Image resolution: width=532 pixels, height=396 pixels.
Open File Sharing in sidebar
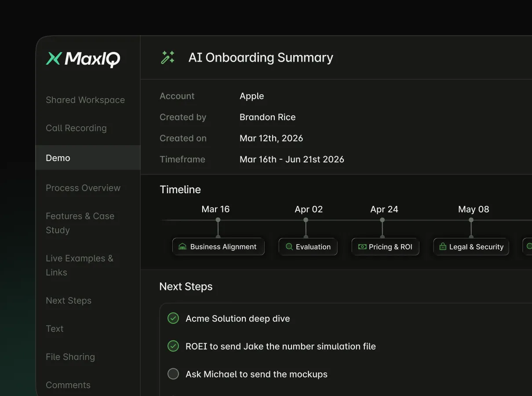coord(70,357)
